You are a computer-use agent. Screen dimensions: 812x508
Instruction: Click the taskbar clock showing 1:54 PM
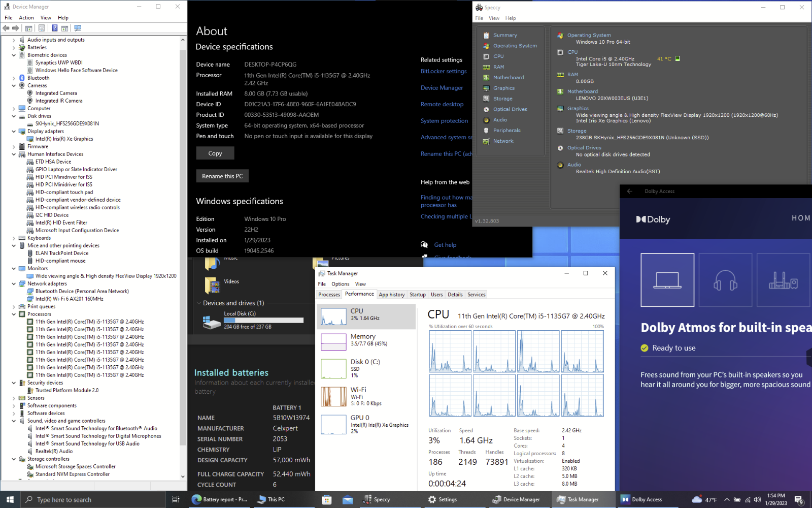tap(776, 499)
